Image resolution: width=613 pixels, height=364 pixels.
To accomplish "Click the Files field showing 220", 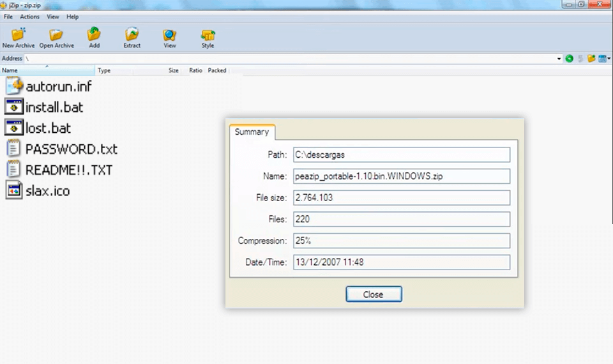I will pos(402,219).
